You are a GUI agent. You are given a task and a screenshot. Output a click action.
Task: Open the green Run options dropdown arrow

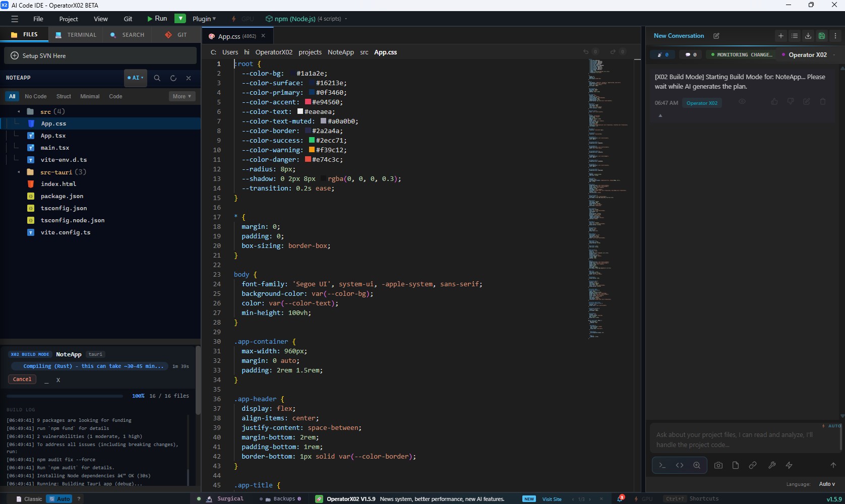coord(180,19)
